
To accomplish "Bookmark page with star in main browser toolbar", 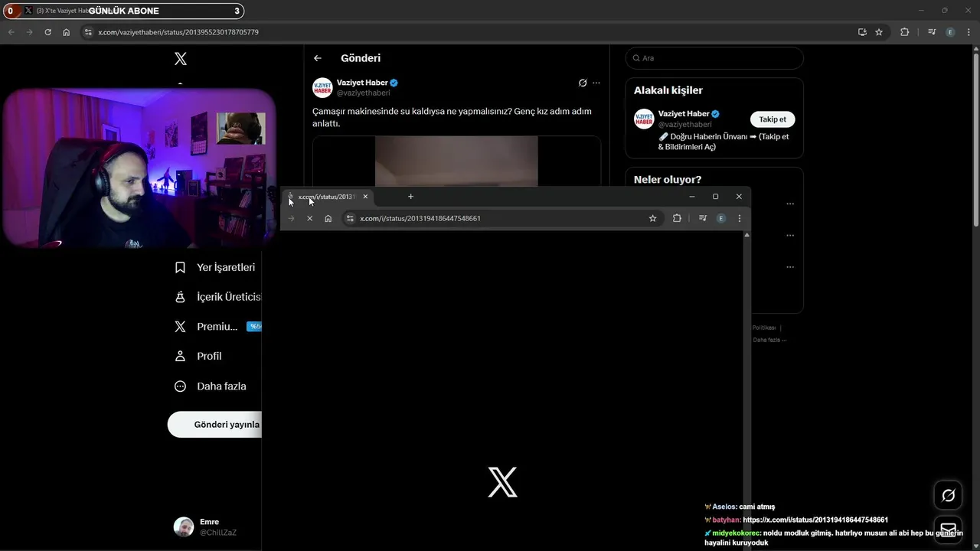I will pos(879,32).
